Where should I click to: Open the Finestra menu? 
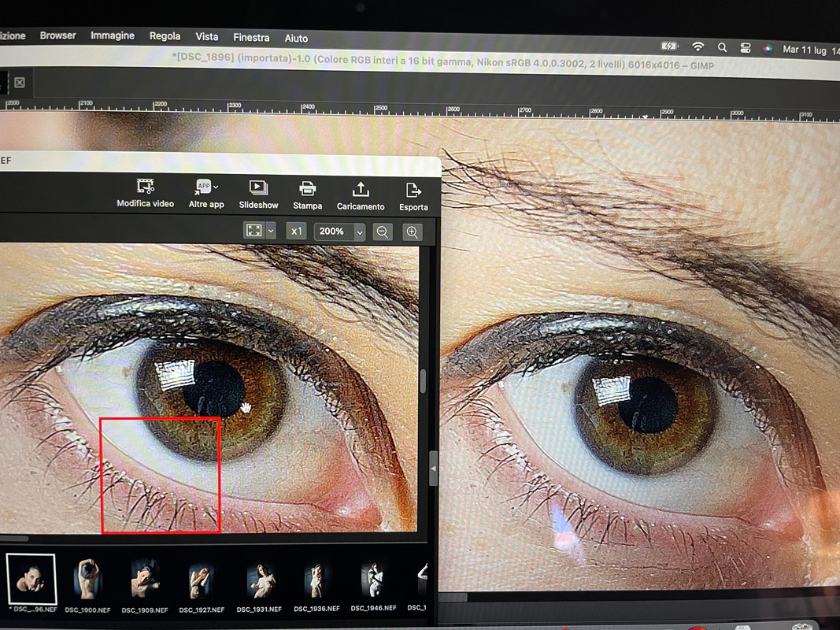pos(251,38)
